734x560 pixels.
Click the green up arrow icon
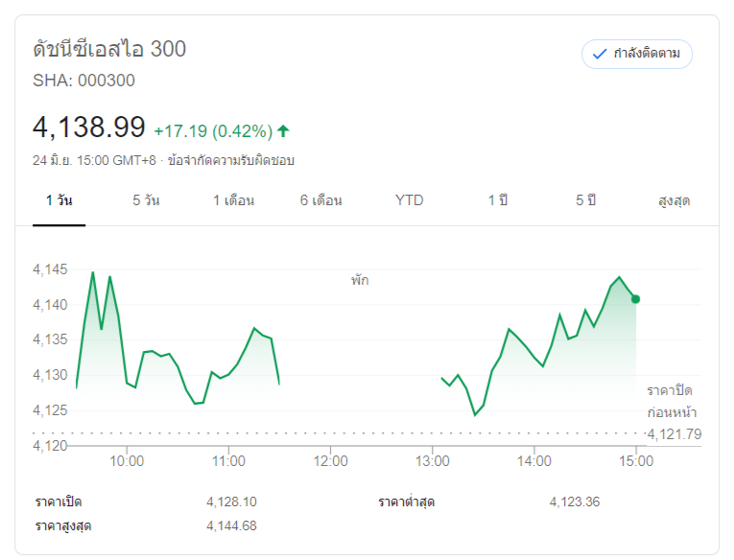[283, 130]
